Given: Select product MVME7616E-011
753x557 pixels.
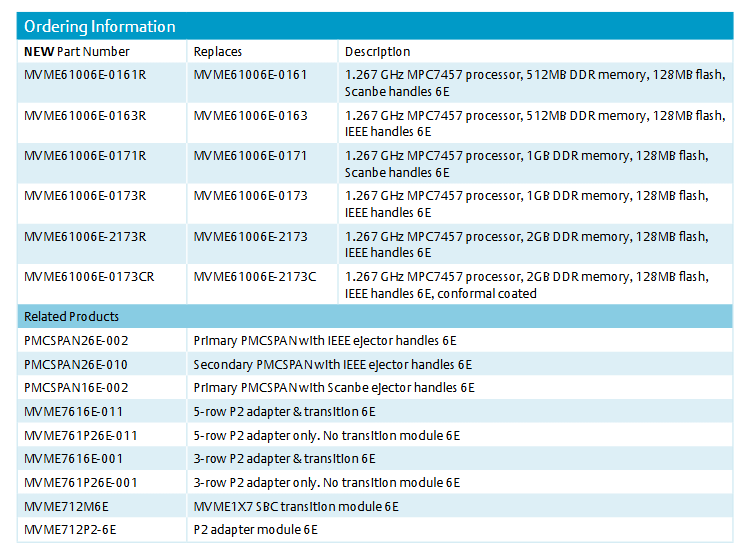Looking at the screenshot, I should pos(73,412).
